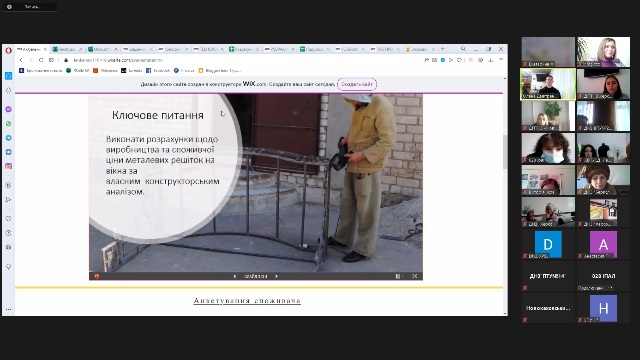Open WhatsApp in the Opera sidebar

pyautogui.click(x=8, y=124)
